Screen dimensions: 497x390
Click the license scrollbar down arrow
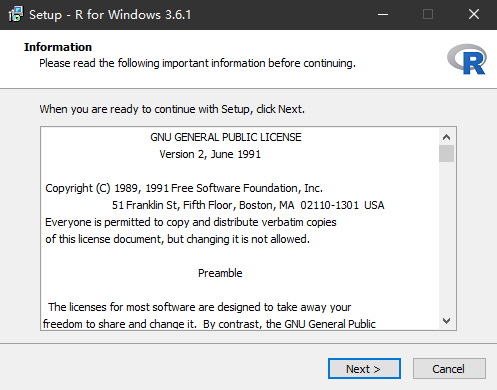pos(446,321)
